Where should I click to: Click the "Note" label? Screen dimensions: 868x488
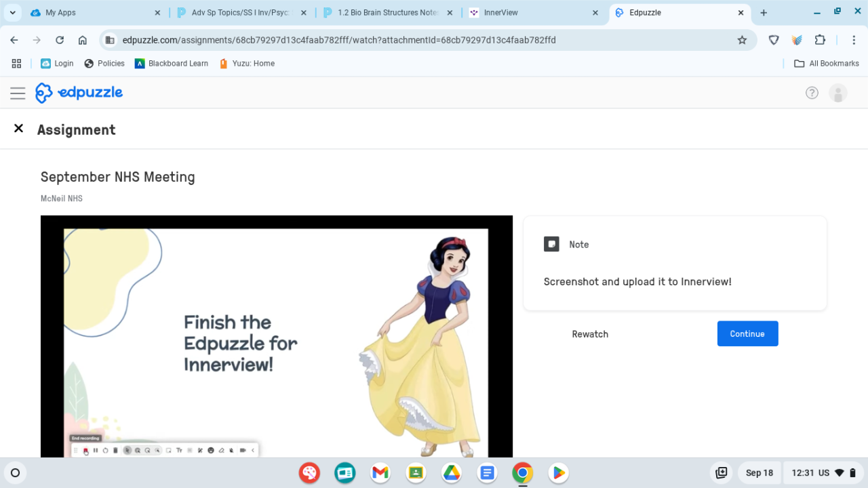point(579,245)
